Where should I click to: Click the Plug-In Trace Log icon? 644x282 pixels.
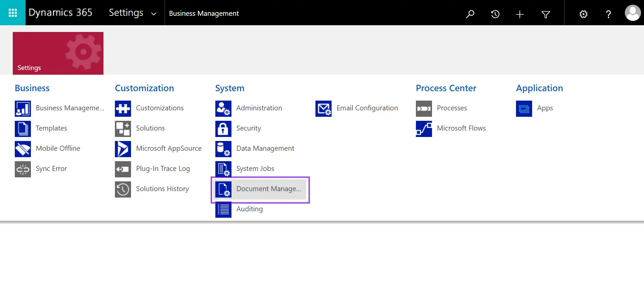[123, 169]
